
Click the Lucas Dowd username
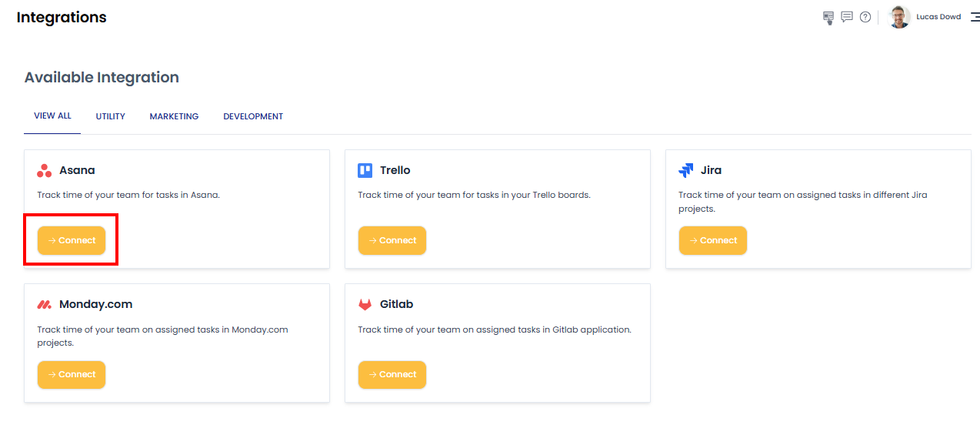tap(938, 17)
